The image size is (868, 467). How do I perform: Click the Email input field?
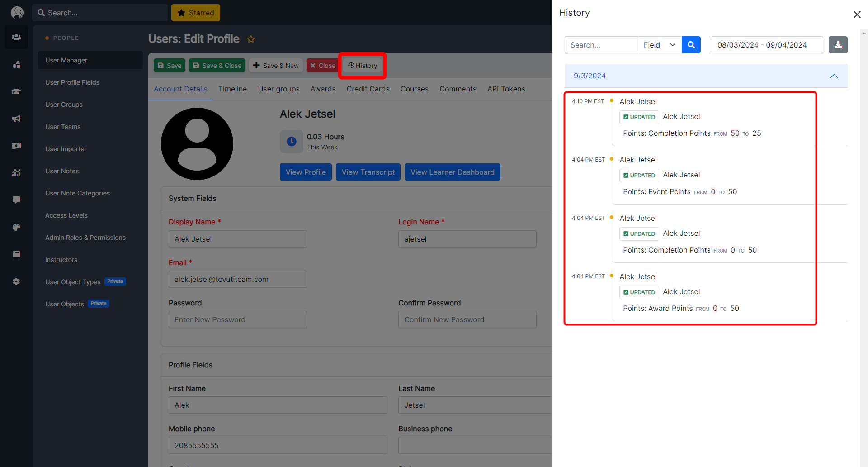pyautogui.click(x=238, y=279)
